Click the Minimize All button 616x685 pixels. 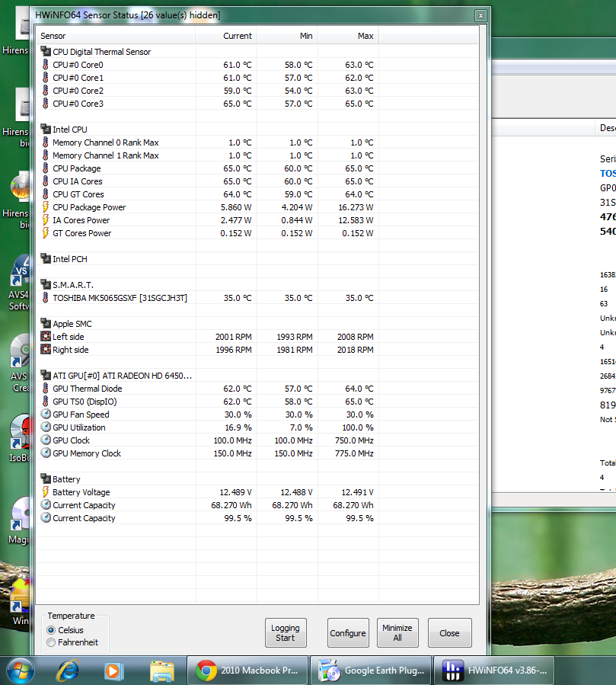pos(397,632)
